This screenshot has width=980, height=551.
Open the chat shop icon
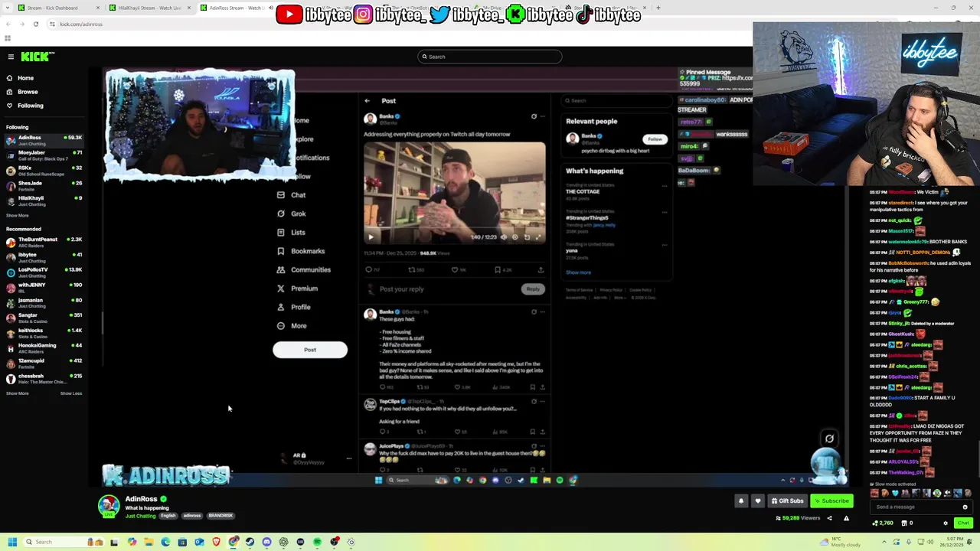pyautogui.click(x=903, y=523)
